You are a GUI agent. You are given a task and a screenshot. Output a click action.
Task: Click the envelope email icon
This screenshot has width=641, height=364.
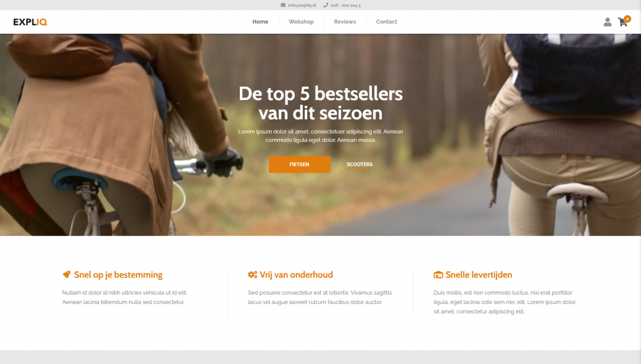pyautogui.click(x=283, y=5)
